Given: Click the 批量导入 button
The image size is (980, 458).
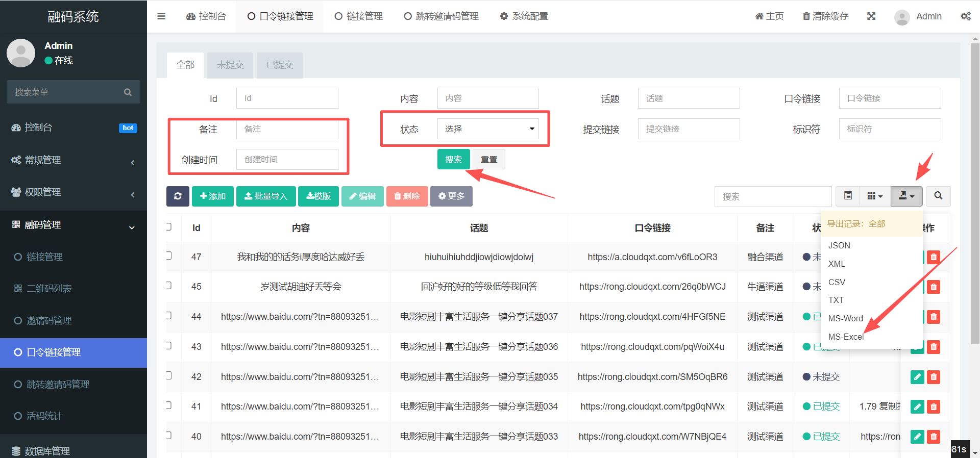Looking at the screenshot, I should [x=266, y=196].
